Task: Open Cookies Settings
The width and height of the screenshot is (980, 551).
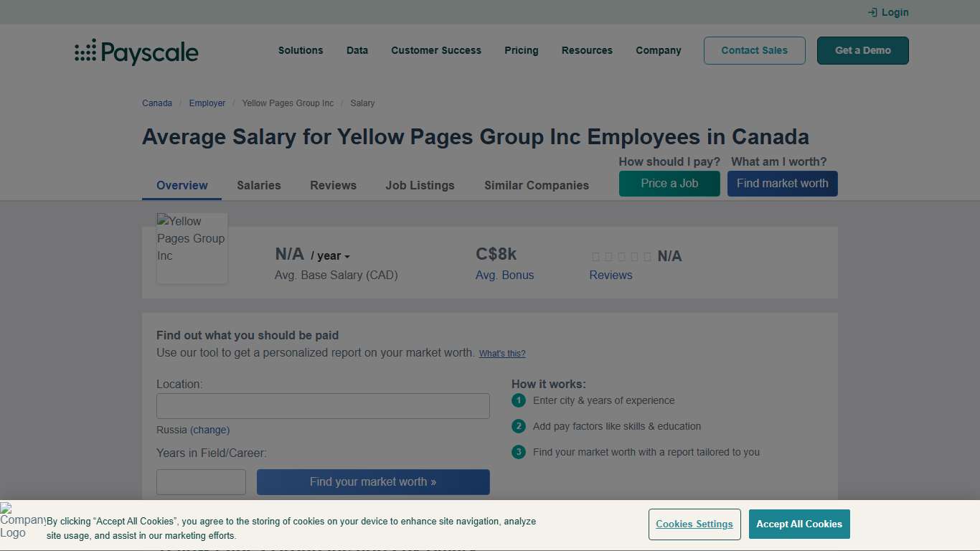Action: [694, 524]
